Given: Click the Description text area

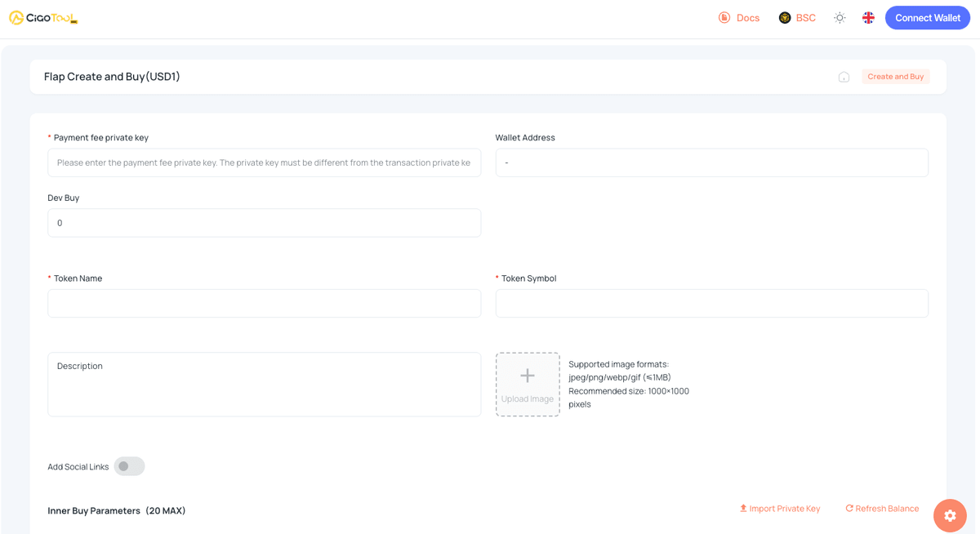Looking at the screenshot, I should point(264,385).
